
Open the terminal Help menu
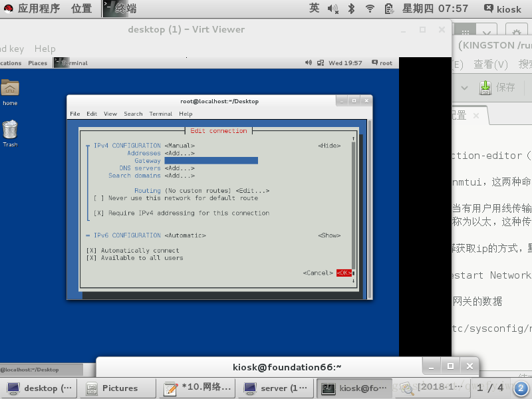(x=186, y=114)
